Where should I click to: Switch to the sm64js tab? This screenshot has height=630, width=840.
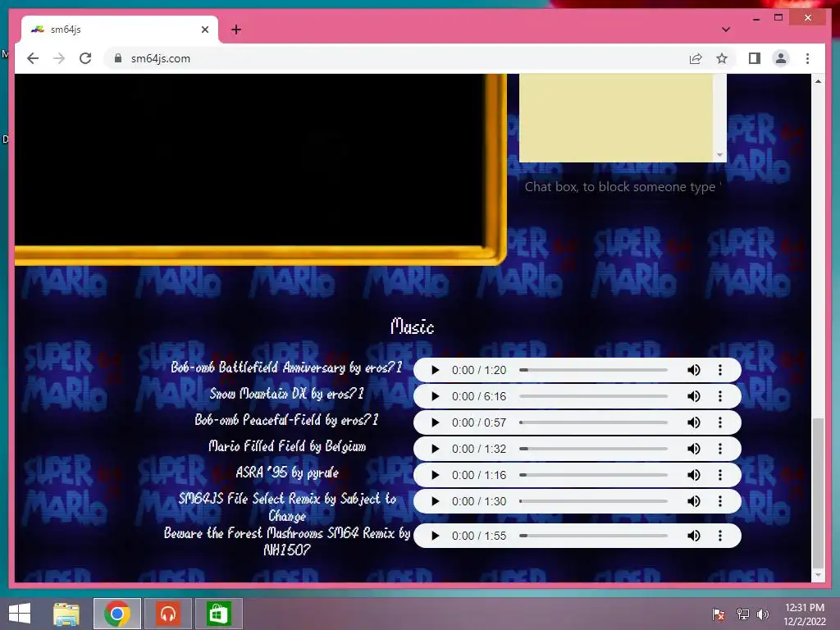click(120, 30)
